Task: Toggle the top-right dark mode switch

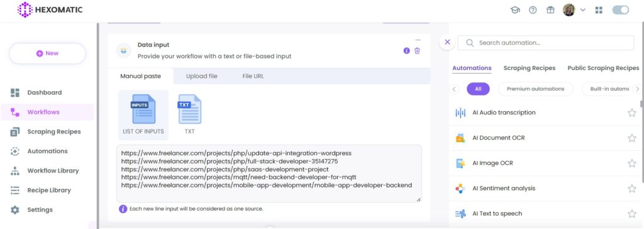Action: tap(621, 10)
